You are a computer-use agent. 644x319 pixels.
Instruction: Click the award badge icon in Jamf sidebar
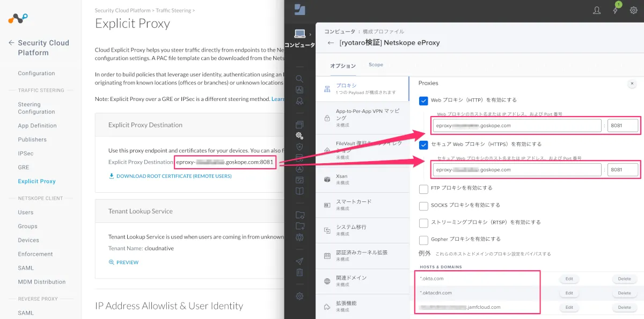(299, 101)
